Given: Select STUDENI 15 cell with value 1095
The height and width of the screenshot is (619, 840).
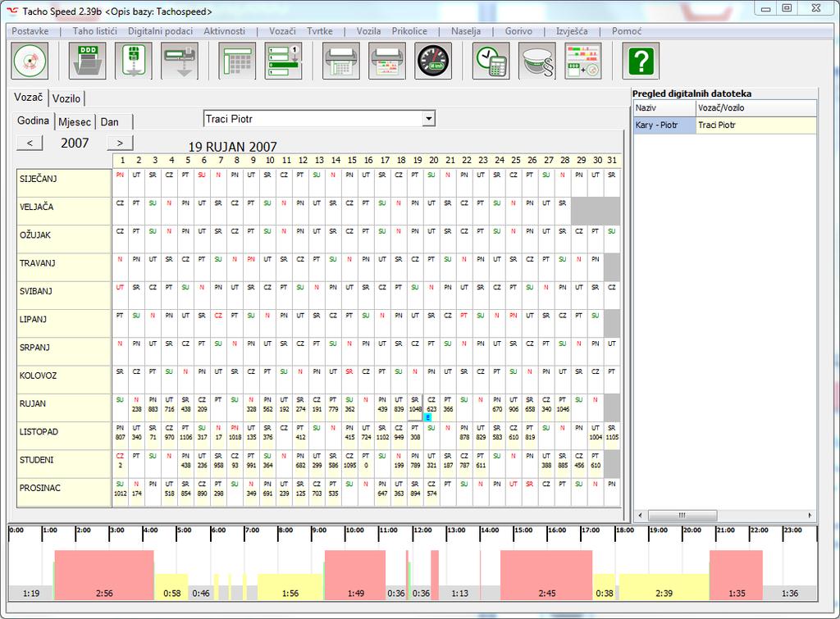Looking at the screenshot, I should tap(349, 464).
